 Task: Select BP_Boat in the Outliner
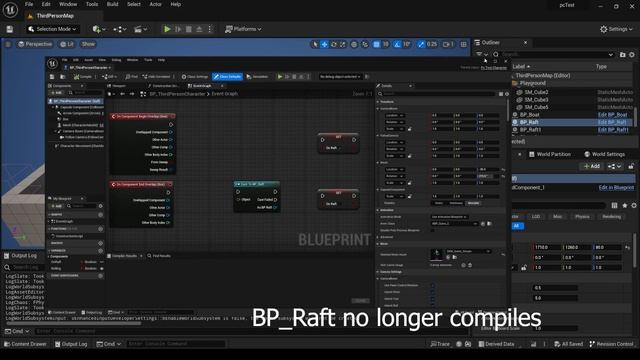coord(529,115)
